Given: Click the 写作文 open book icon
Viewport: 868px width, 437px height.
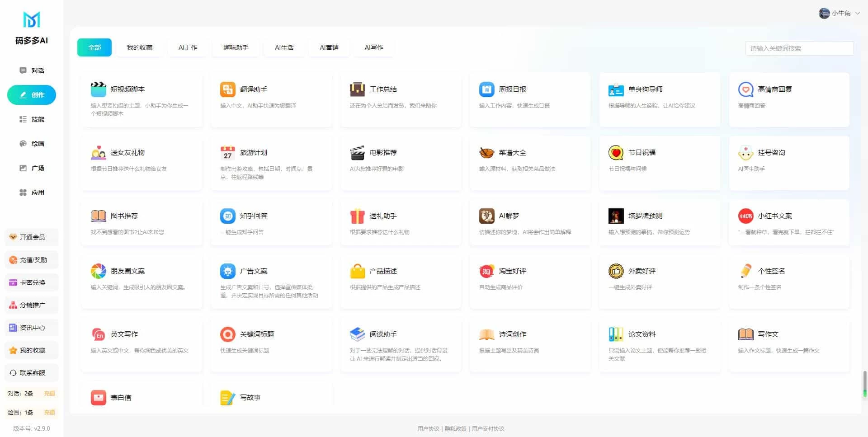Looking at the screenshot, I should [x=745, y=334].
